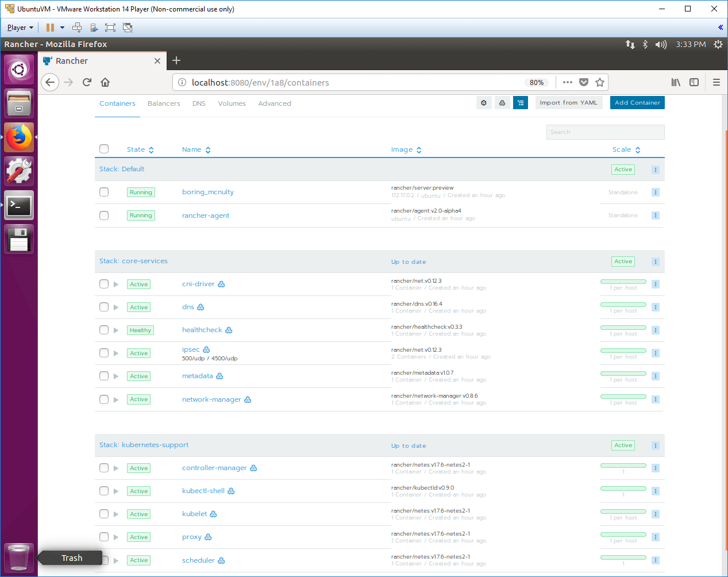Open the controller-manager row action menu
Screen dimensions: 728x577
655,468
